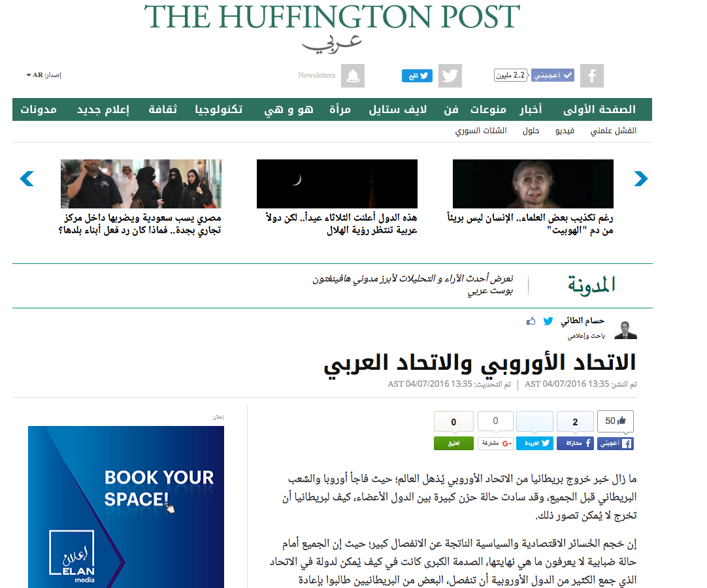The width and height of the screenshot is (707, 588).
Task: Click the author name حسام الطائي
Action: 583,321
